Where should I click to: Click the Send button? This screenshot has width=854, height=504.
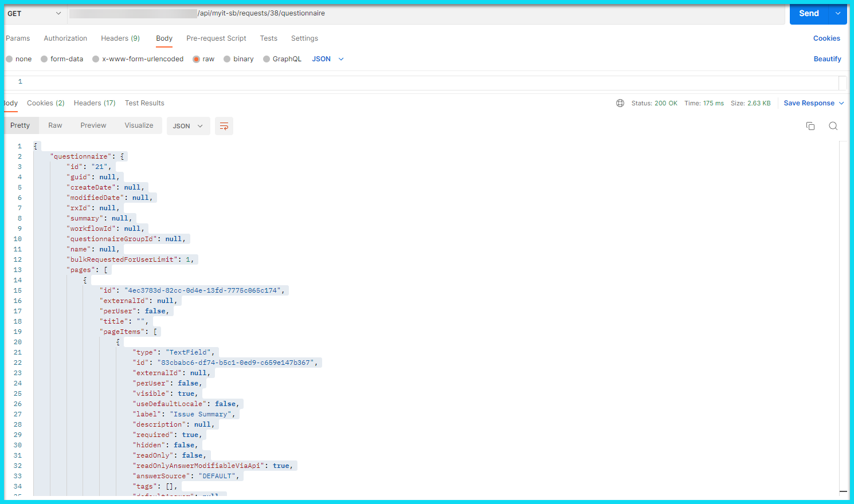809,13
